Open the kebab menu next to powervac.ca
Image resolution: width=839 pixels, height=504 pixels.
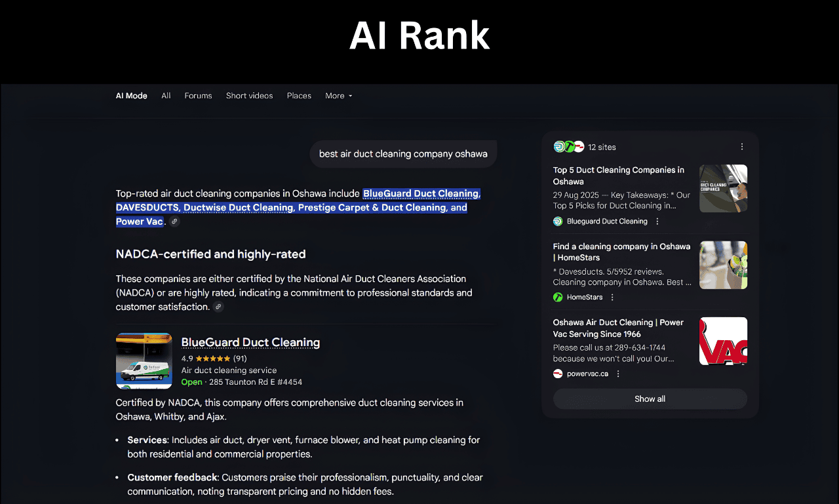(618, 373)
